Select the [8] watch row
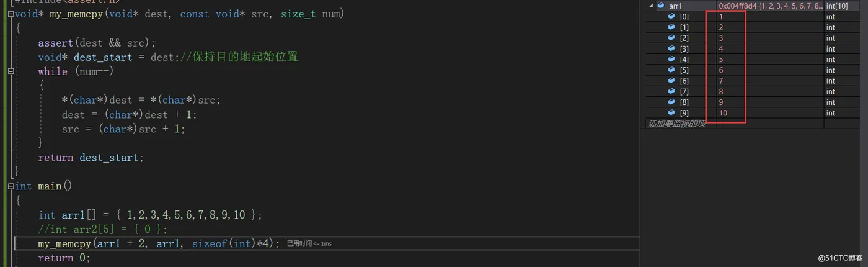The height and width of the screenshot is (267, 868). pos(754,102)
